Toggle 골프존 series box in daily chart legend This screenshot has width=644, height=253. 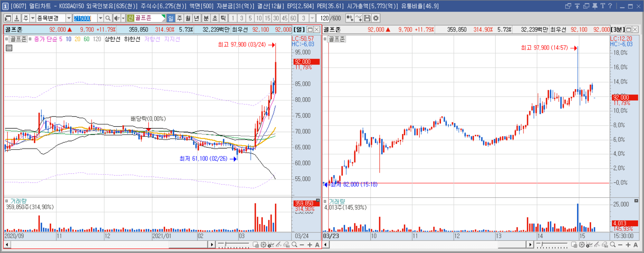tap(7, 39)
